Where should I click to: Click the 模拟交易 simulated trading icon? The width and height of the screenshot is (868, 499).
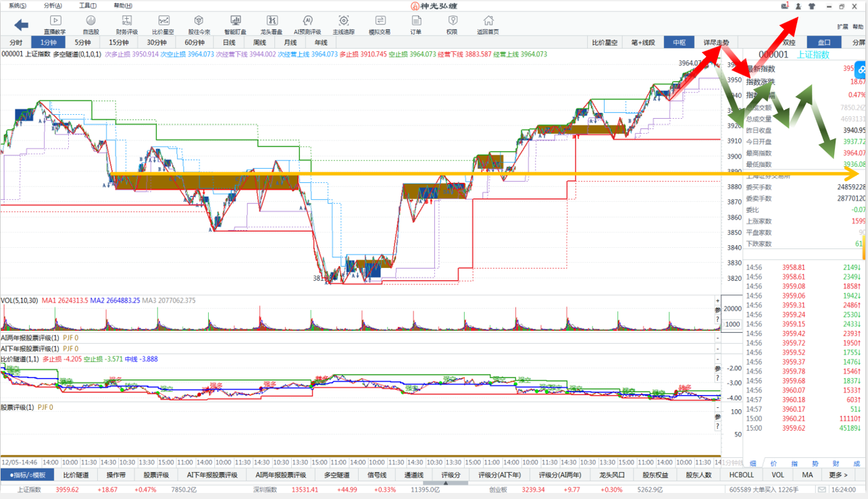[380, 24]
